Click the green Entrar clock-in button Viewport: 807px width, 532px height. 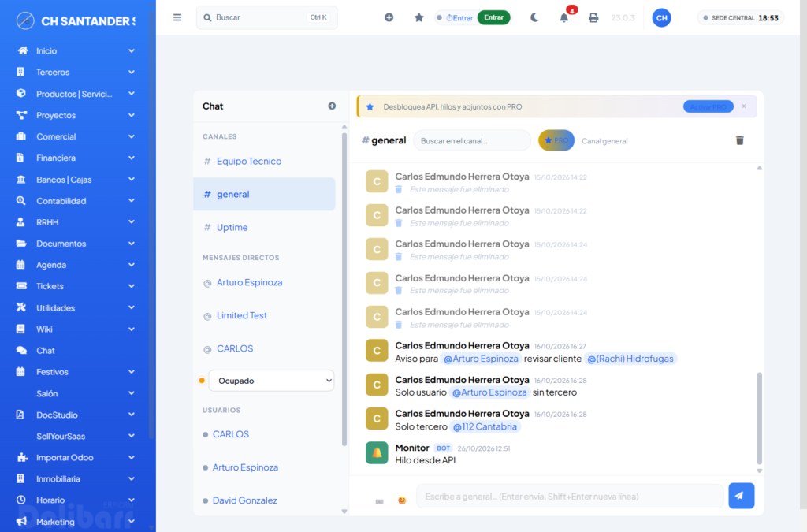click(493, 17)
